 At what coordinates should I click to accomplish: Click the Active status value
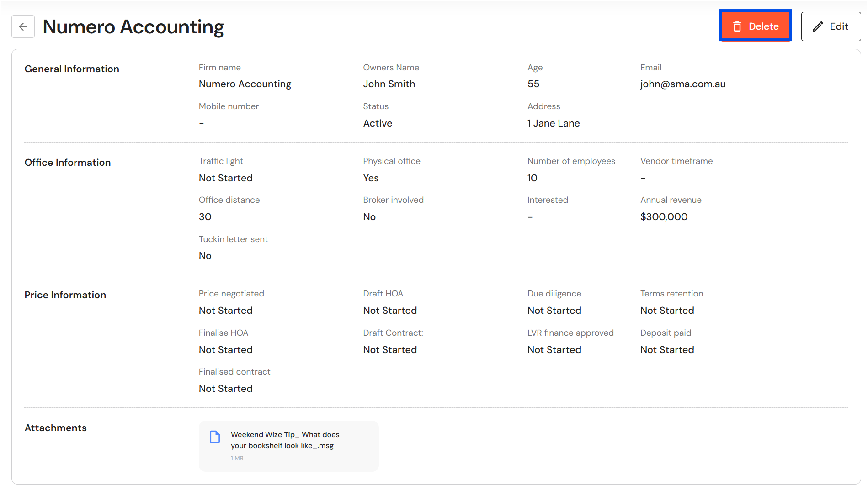tap(377, 123)
